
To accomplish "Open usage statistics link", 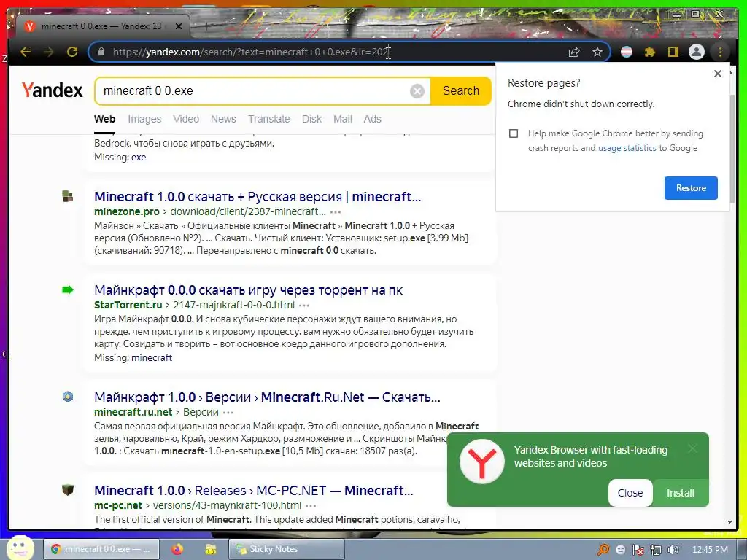I will pos(627,148).
